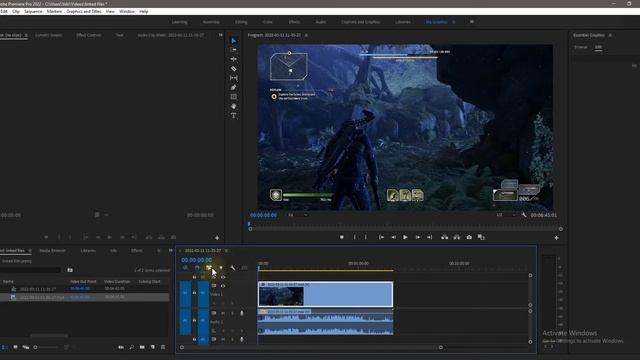The width and height of the screenshot is (640, 360).
Task: Click the Lift button in Program monitor
Action: click(x=444, y=237)
